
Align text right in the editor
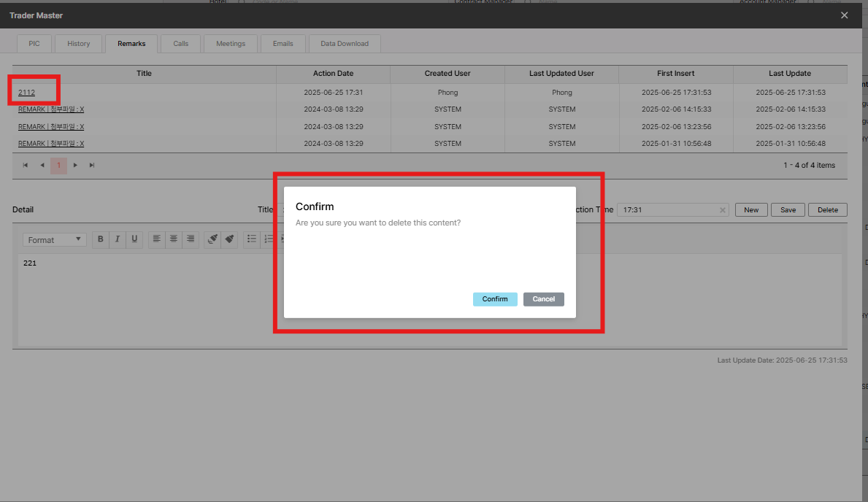(x=191, y=239)
